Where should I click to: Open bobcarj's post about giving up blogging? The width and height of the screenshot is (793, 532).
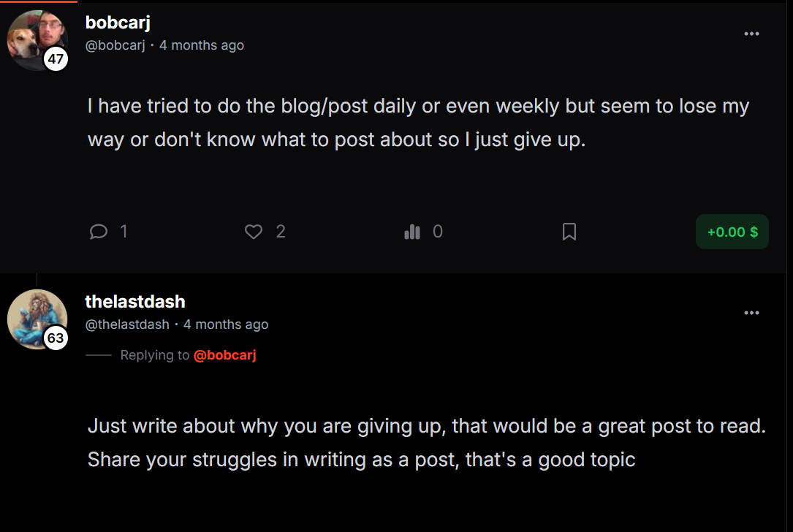tap(418, 123)
